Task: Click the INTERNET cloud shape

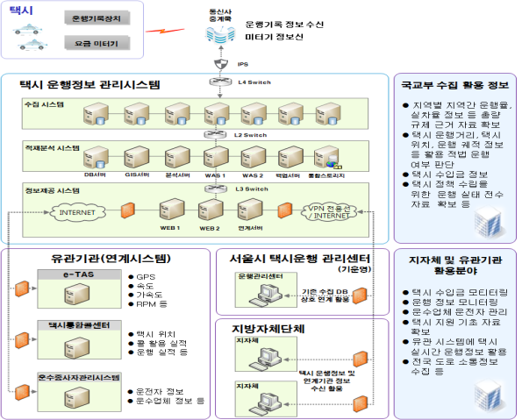Action: click(77, 212)
